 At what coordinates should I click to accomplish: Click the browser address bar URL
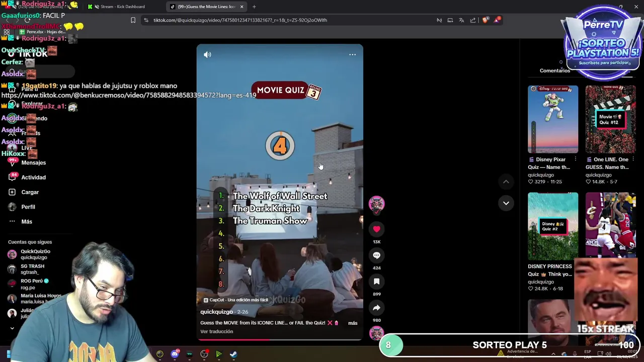[240, 20]
